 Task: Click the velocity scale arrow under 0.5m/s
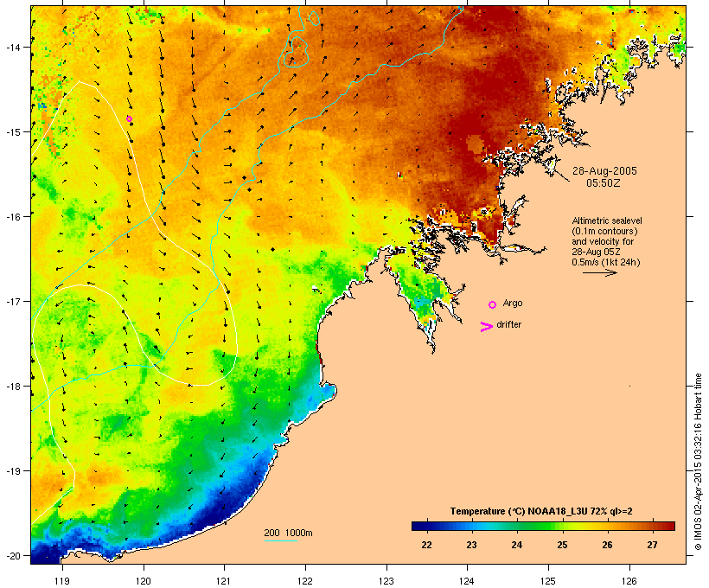tap(599, 272)
